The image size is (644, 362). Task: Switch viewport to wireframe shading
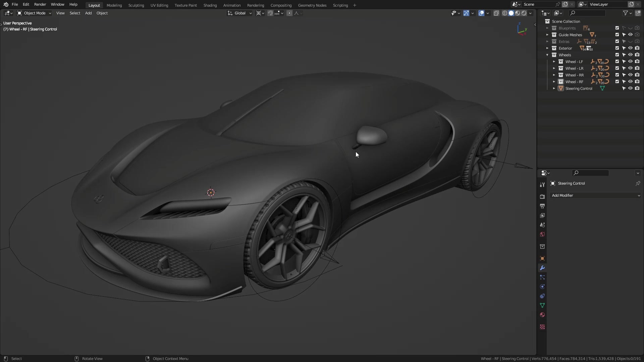[x=504, y=13]
